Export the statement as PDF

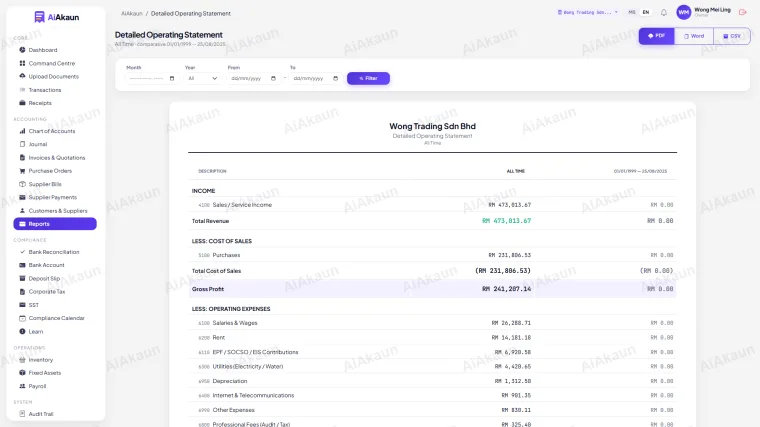pyautogui.click(x=656, y=36)
